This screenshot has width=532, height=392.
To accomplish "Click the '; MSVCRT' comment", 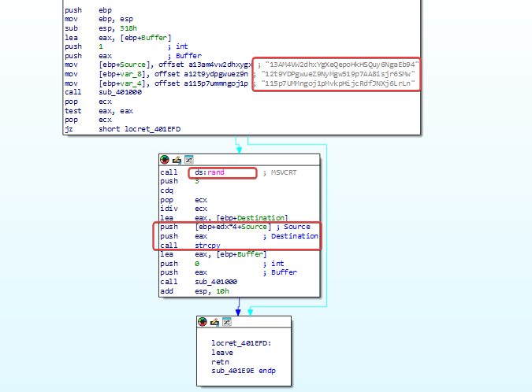I will 280,172.
